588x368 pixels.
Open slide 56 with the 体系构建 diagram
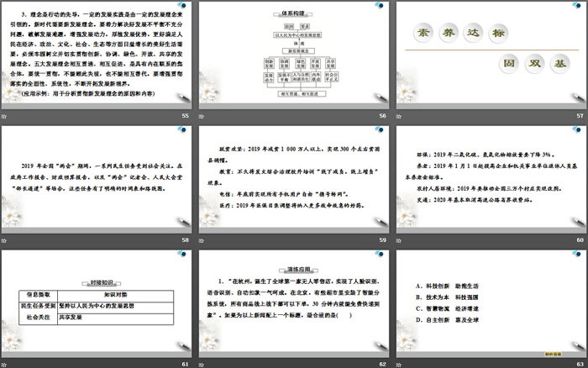[292, 55]
